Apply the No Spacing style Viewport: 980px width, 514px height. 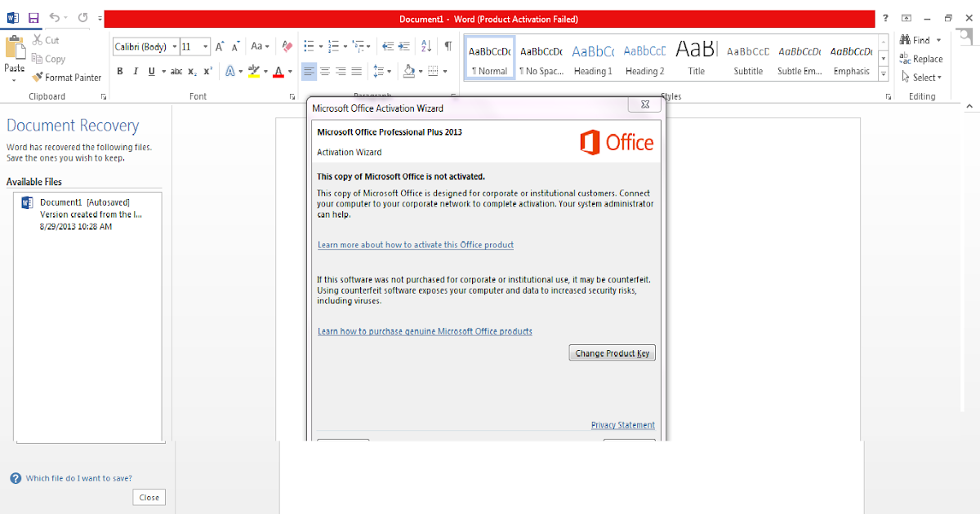[x=541, y=58]
